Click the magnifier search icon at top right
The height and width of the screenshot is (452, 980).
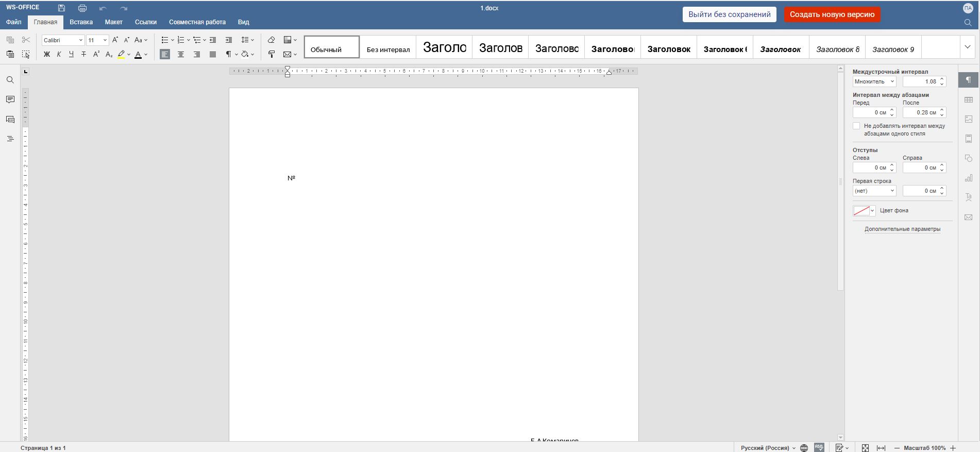(968, 23)
